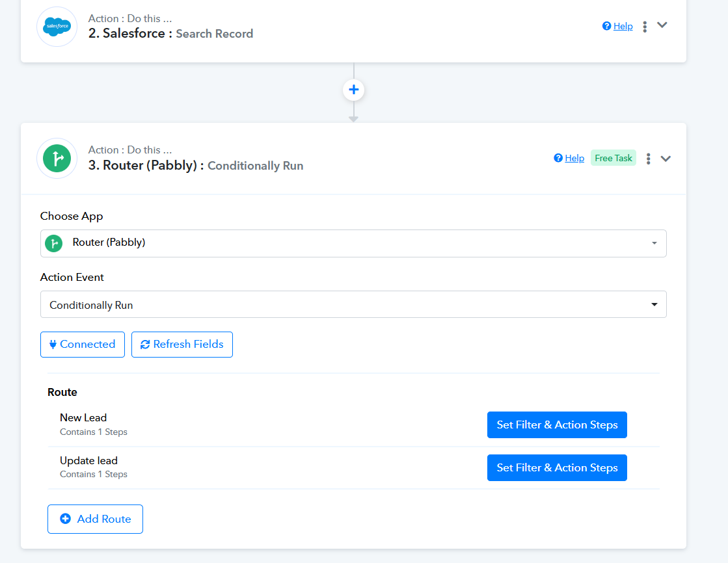Image resolution: width=728 pixels, height=563 pixels.
Task: Open three-dot menu for Router step
Action: click(x=648, y=159)
